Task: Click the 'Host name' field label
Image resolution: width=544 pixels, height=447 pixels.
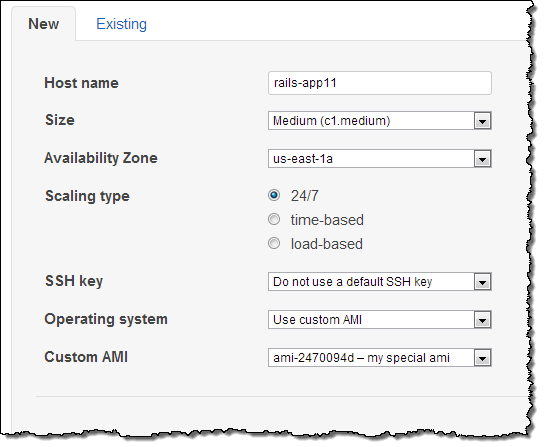Action: point(82,83)
